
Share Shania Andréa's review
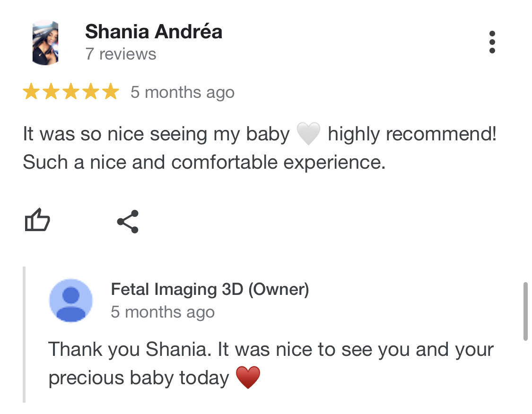click(128, 222)
